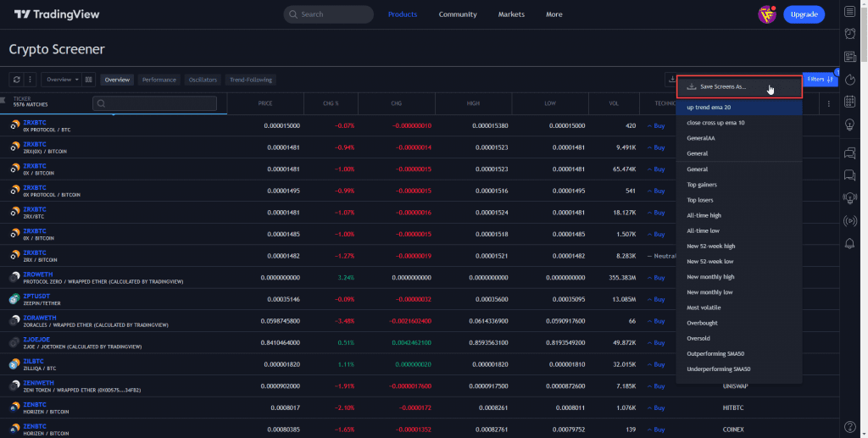Open the Alerts alarm clock icon
The height and width of the screenshot is (438, 868).
coord(849,34)
